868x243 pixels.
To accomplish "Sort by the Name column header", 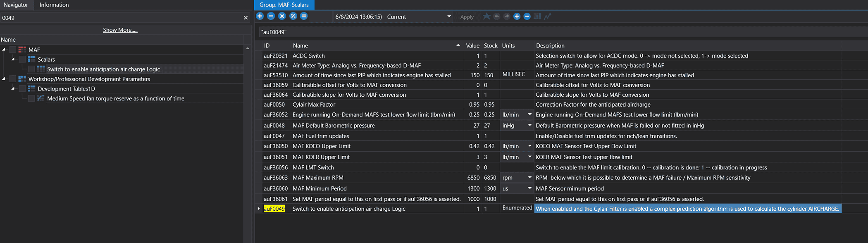I will [x=377, y=45].
